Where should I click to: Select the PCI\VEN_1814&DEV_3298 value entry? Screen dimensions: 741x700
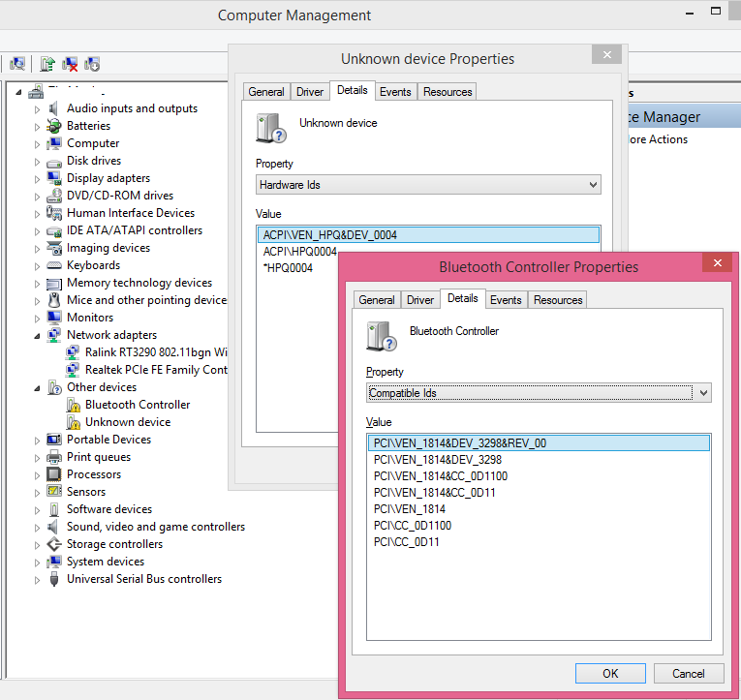438,460
